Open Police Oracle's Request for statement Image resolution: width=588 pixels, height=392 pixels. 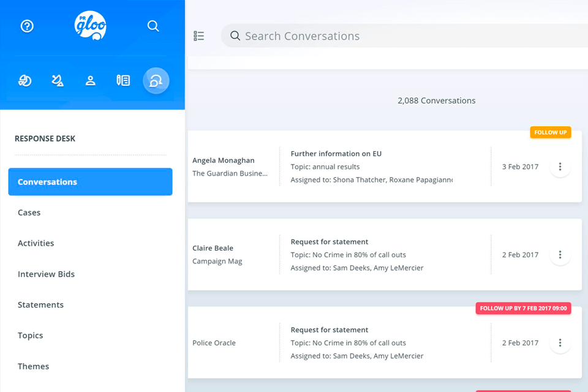coord(330,330)
